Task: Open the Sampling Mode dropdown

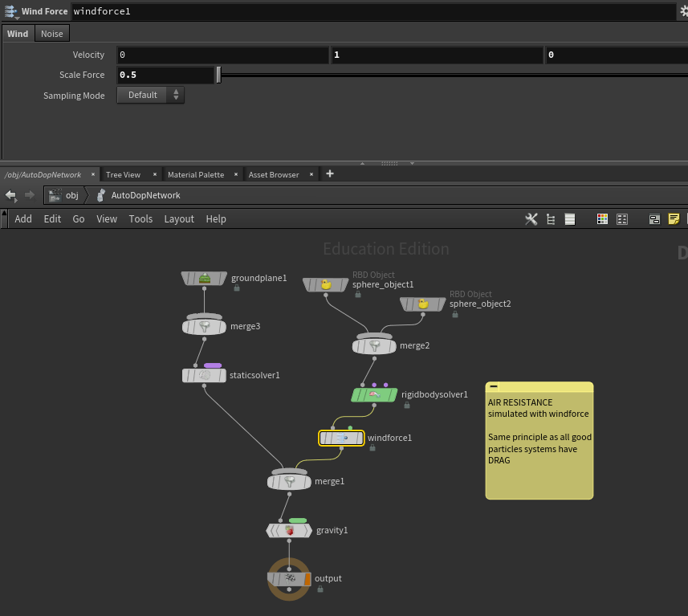Action: 151,95
